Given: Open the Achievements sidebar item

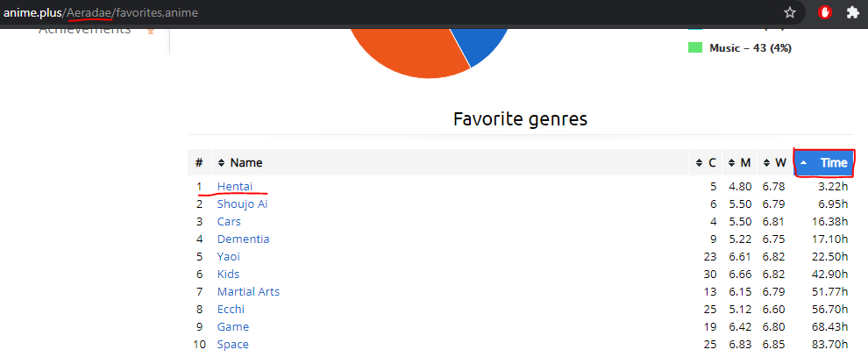Looking at the screenshot, I should coord(85,29).
